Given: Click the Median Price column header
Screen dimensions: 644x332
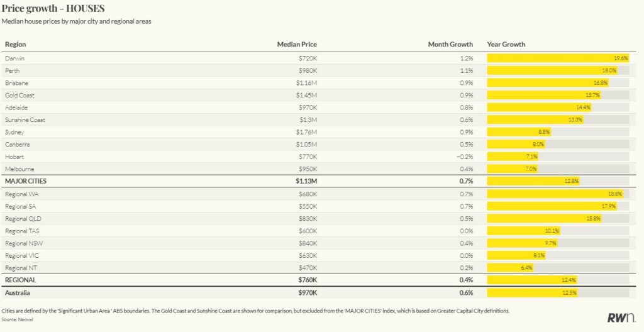Looking at the screenshot, I should [297, 45].
